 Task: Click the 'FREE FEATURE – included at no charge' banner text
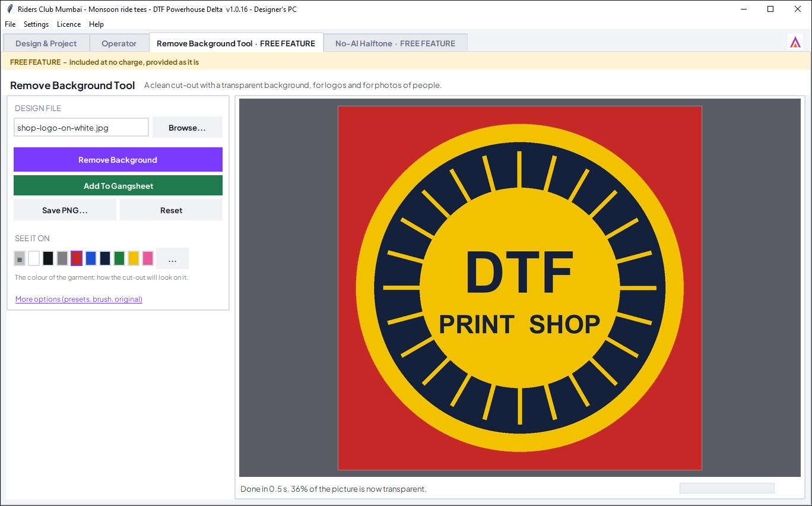click(x=104, y=62)
